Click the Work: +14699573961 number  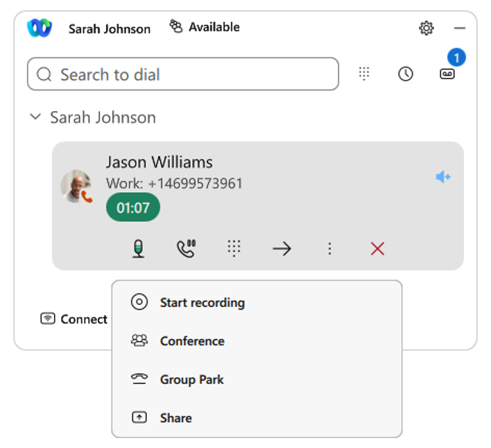coord(174,184)
